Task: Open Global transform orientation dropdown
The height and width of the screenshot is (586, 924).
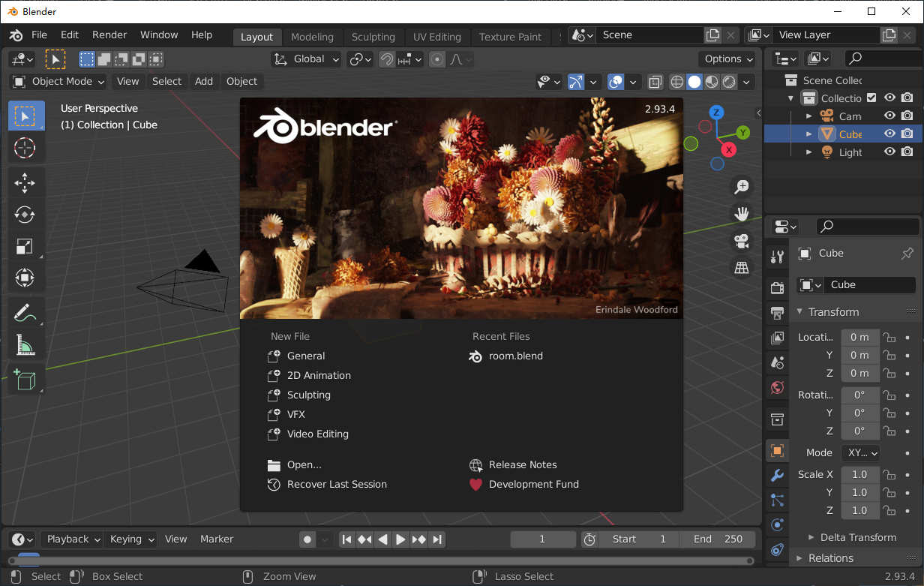Action: click(307, 59)
